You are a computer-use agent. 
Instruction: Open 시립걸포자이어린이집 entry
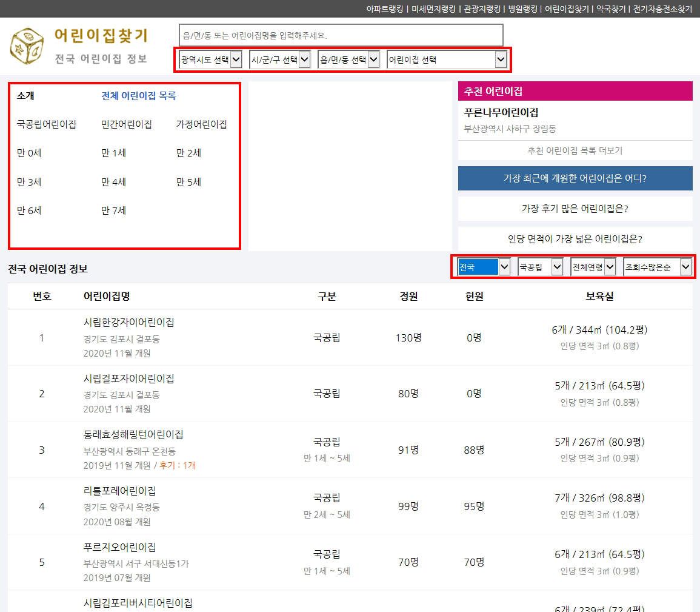[128, 378]
